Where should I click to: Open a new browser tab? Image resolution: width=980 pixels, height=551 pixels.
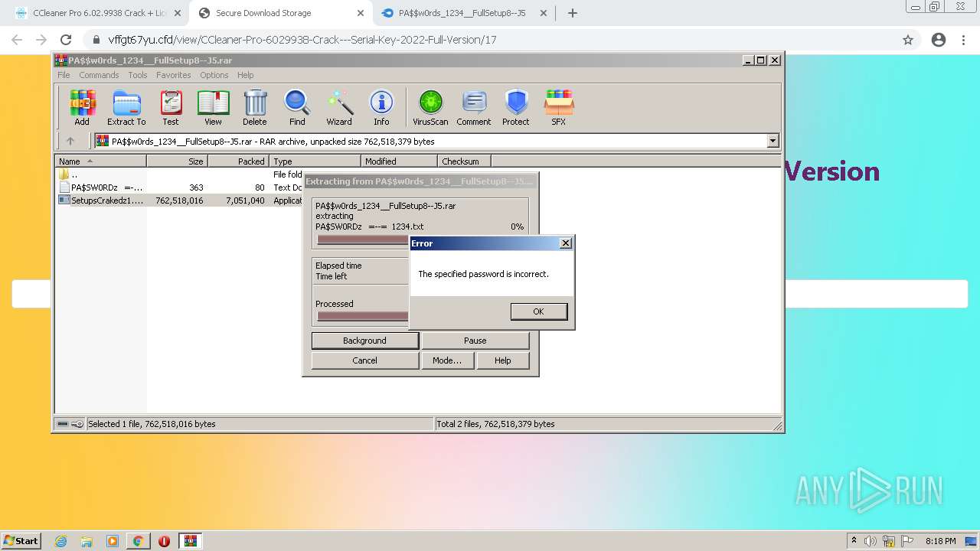(x=572, y=13)
